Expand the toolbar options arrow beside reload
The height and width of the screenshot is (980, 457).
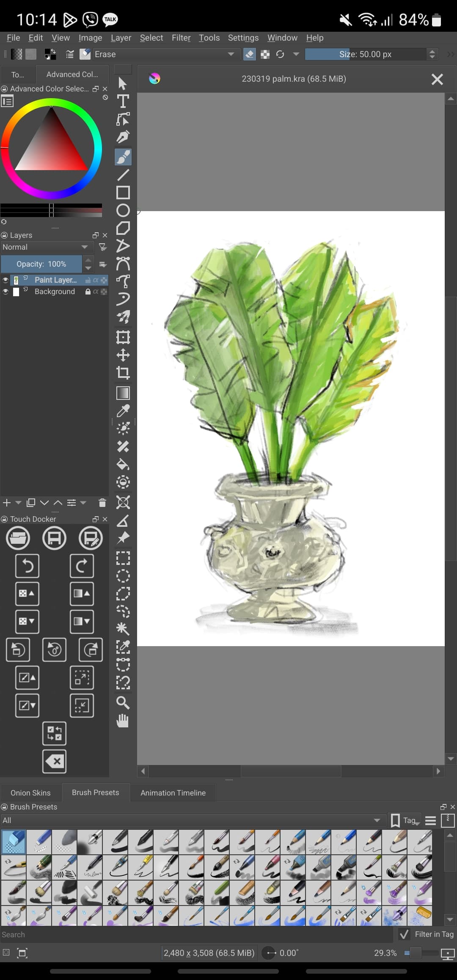[296, 54]
